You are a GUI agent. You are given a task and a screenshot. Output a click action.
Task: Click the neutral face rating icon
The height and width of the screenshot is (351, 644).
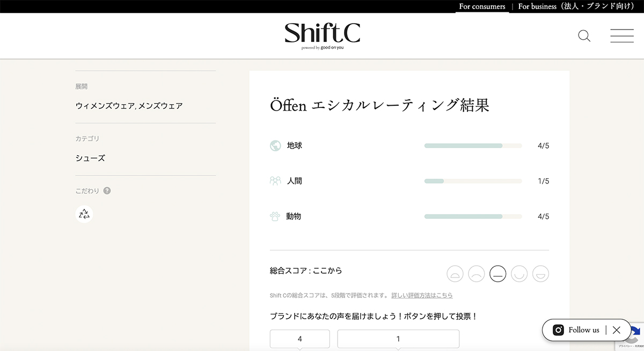[498, 274]
